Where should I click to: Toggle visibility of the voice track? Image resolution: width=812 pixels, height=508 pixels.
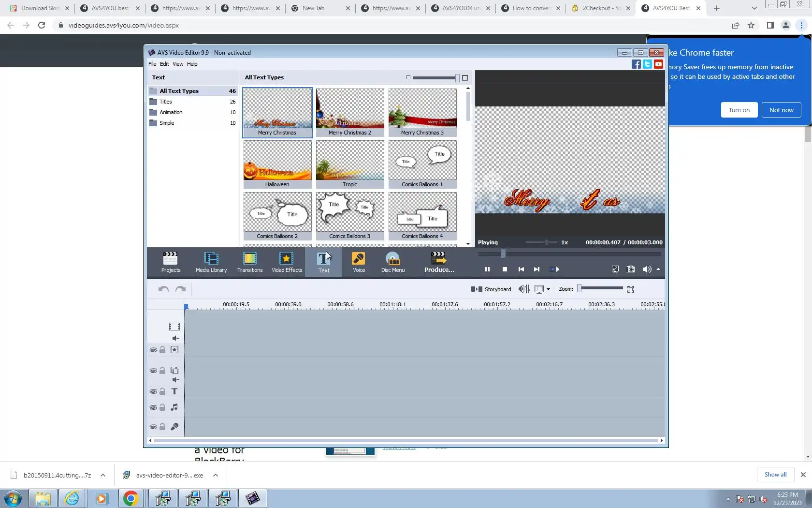[153, 427]
